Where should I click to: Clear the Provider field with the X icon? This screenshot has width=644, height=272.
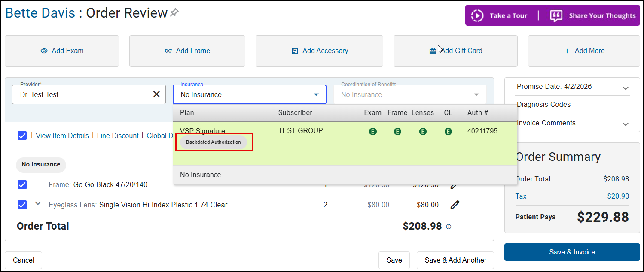click(156, 94)
